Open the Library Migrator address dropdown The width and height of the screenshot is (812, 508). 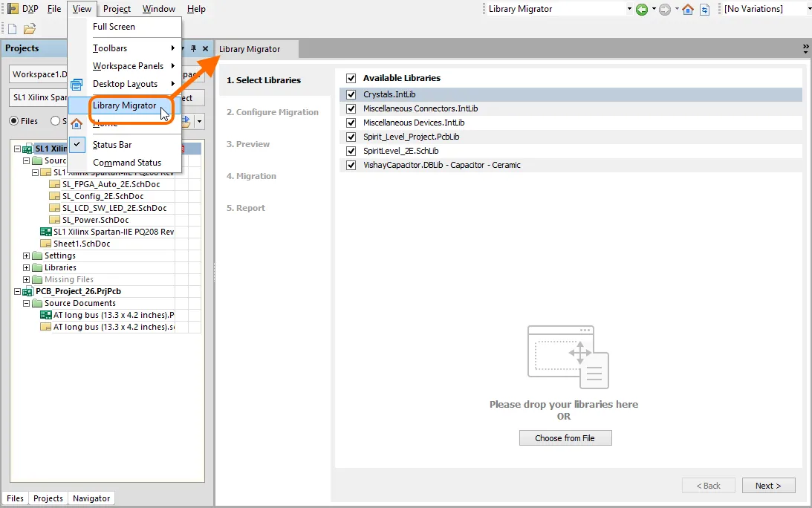pyautogui.click(x=629, y=10)
